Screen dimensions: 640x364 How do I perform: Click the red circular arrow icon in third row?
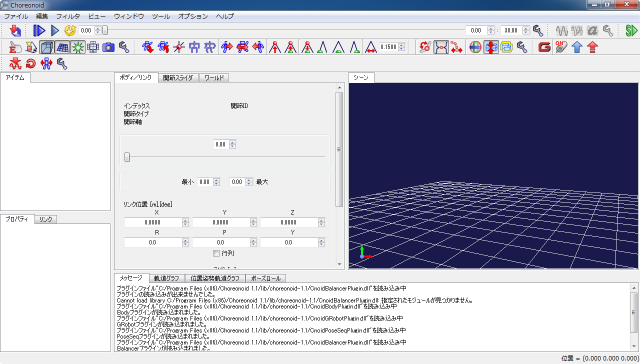click(x=31, y=63)
